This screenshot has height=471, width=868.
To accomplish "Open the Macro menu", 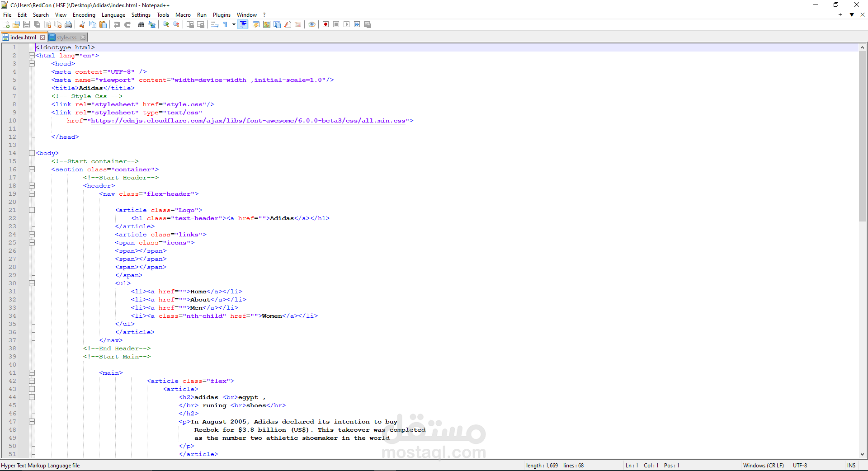I will click(x=183, y=15).
